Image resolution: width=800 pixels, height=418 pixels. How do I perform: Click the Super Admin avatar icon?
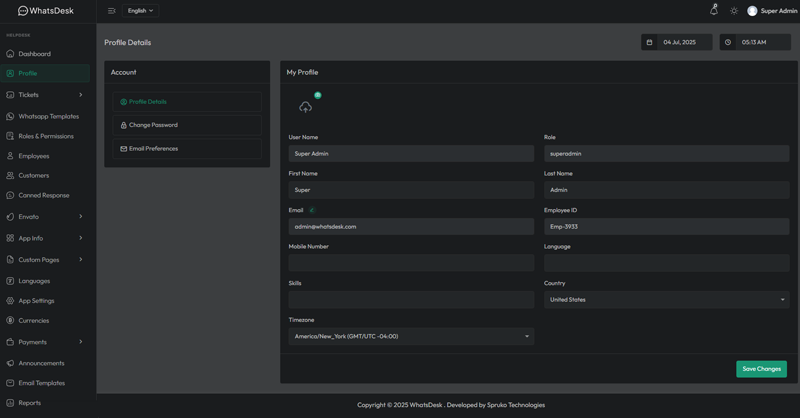point(752,11)
